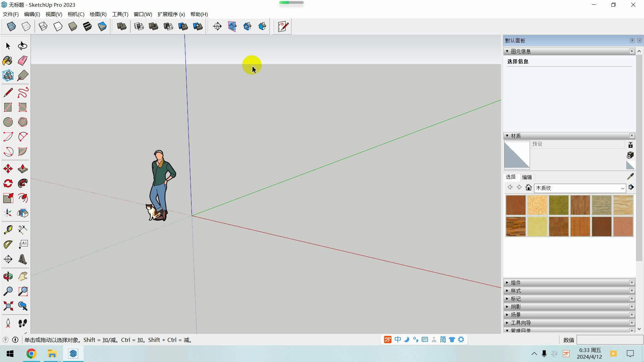Viewport: 644px width, 362px height.
Task: Open the 相机(C) menu
Action: click(76, 14)
